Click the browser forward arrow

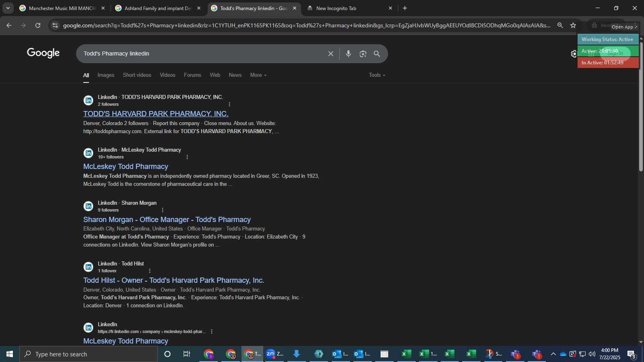[x=23, y=25]
